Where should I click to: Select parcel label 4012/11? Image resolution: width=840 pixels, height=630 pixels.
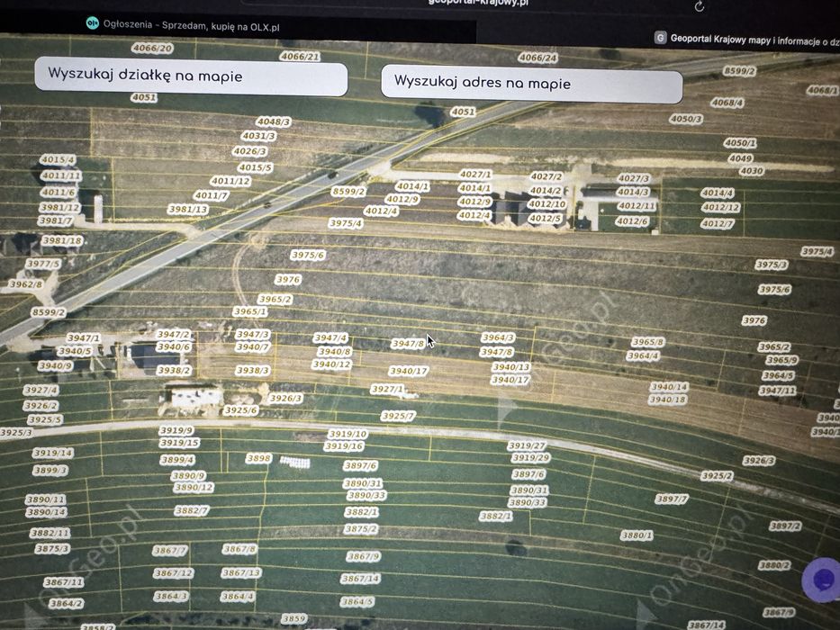click(x=636, y=206)
